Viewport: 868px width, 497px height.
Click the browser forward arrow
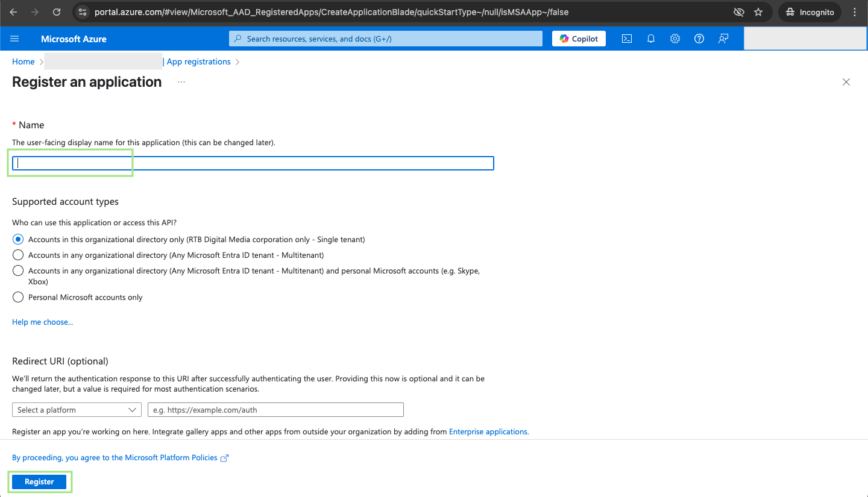[35, 12]
